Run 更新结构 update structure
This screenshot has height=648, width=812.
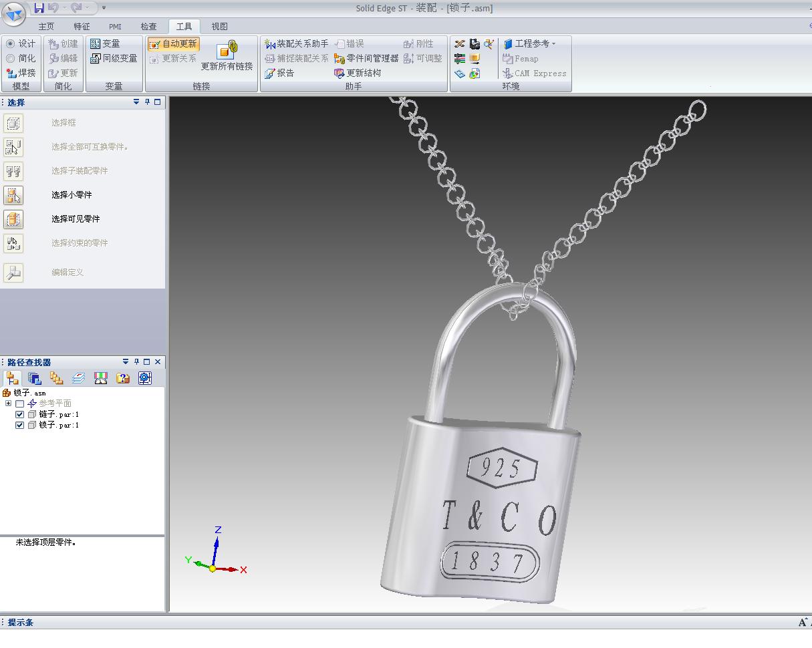coord(358,73)
